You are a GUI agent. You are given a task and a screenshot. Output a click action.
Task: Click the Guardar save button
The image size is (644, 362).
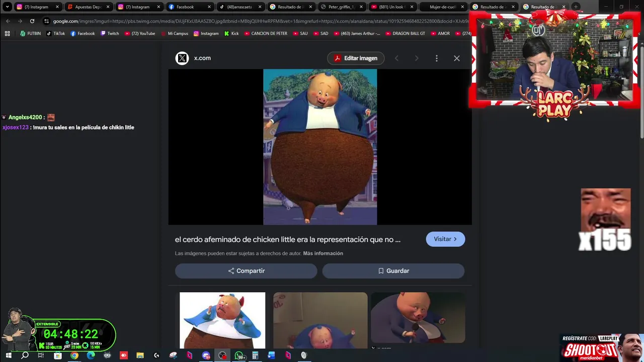point(393,271)
